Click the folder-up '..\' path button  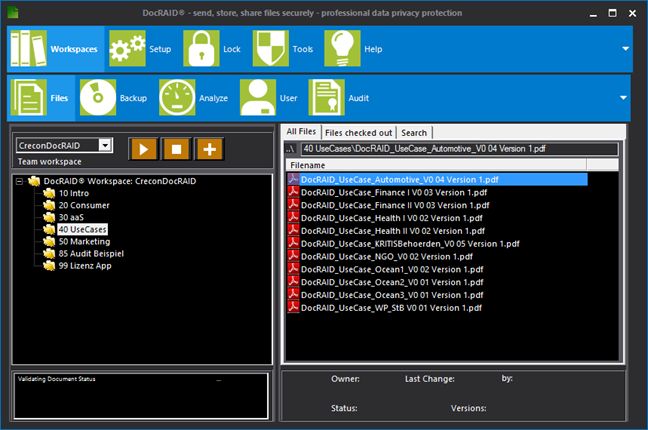(x=291, y=149)
